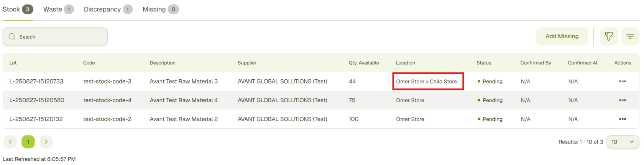Click the Lot column header
Image resolution: width=644 pixels, height=165 pixels.
click(13, 63)
